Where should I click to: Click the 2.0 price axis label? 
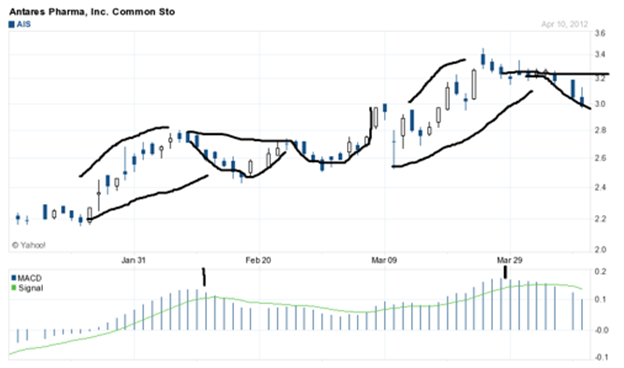click(600, 249)
